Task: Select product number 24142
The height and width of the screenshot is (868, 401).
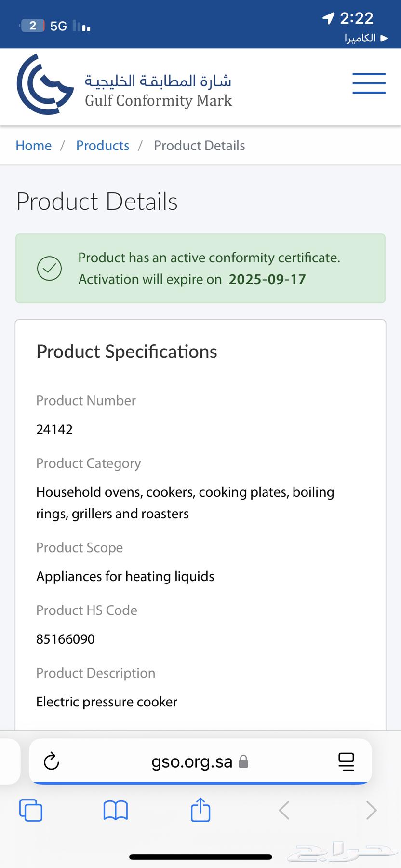Action: [x=54, y=429]
